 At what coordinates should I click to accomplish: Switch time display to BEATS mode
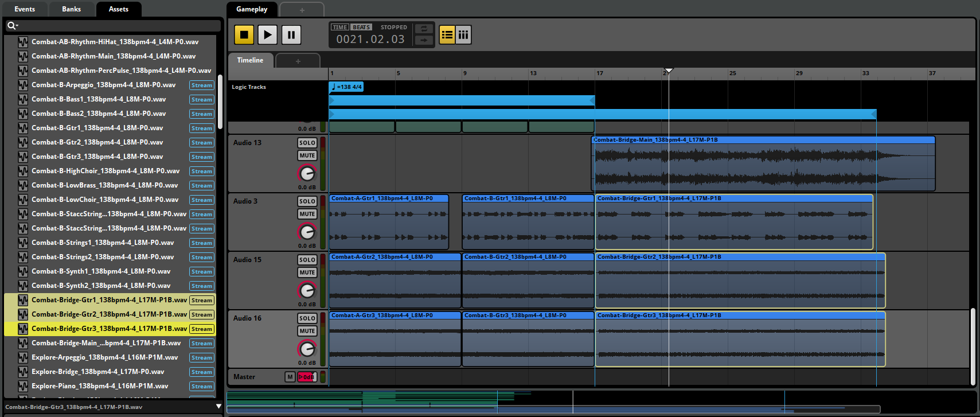point(361,27)
